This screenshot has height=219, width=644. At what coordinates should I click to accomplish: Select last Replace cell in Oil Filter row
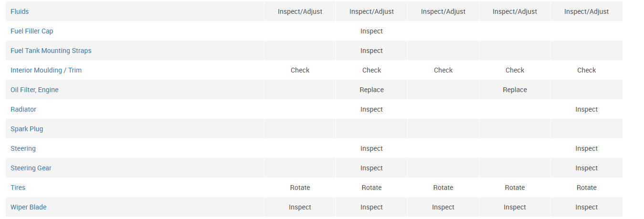click(515, 90)
